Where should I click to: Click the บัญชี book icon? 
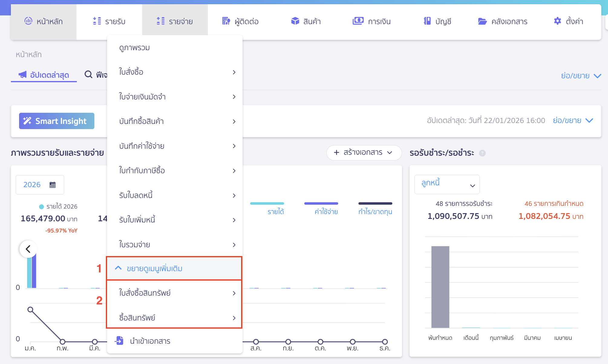pos(427,21)
